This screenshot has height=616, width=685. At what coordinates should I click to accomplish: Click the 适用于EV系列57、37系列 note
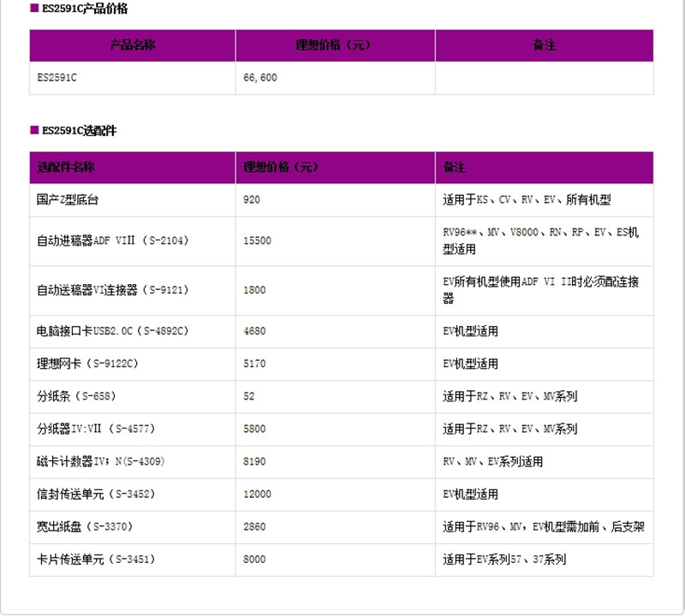coord(504,560)
